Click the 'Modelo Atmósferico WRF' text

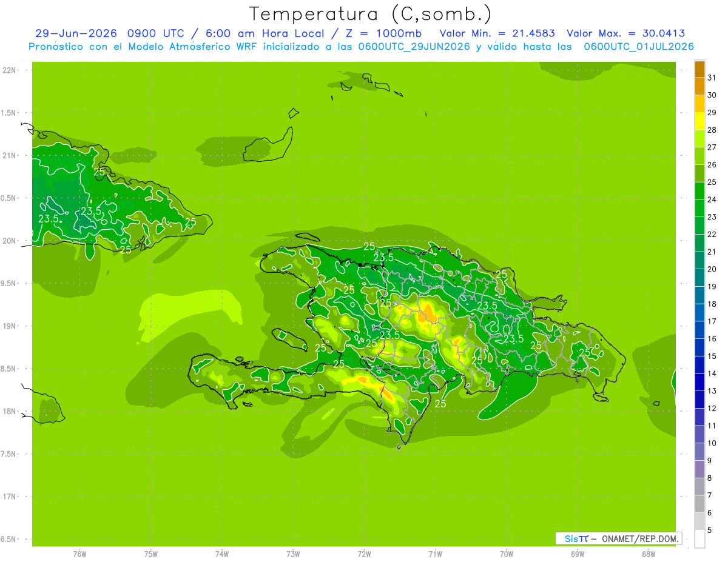point(192,47)
